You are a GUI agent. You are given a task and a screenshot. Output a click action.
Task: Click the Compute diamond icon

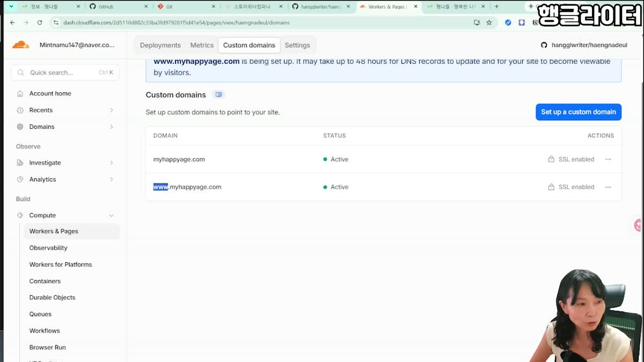(x=20, y=215)
